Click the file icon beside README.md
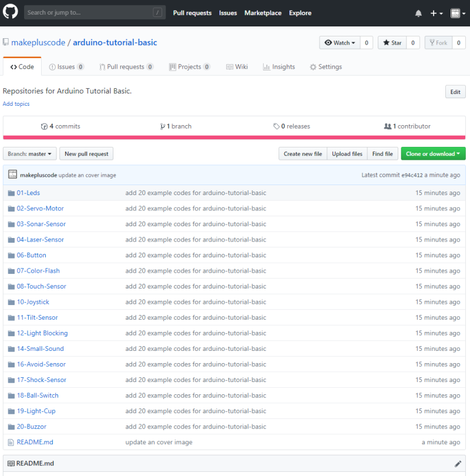Viewport: 470px width, 476px height. 11,442
